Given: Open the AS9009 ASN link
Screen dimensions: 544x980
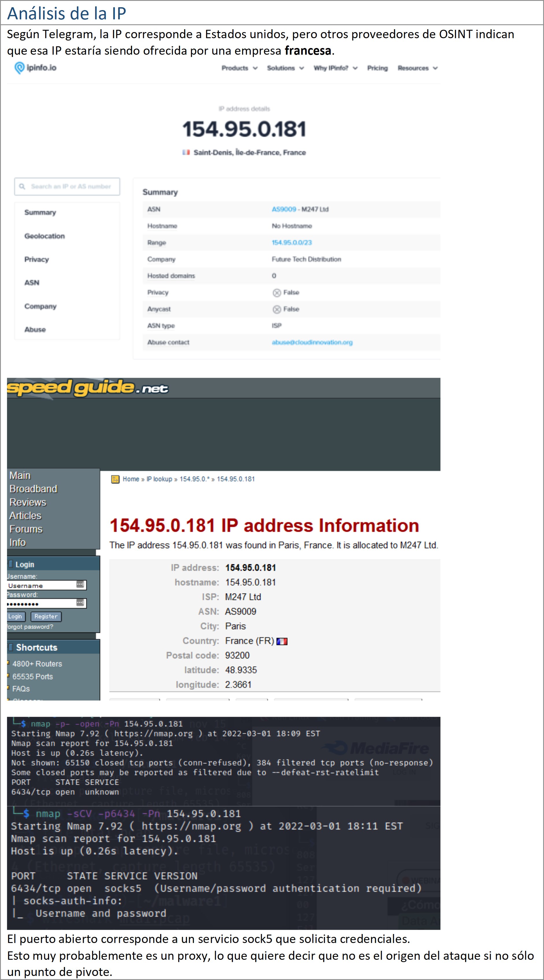Looking at the screenshot, I should click(x=284, y=209).
